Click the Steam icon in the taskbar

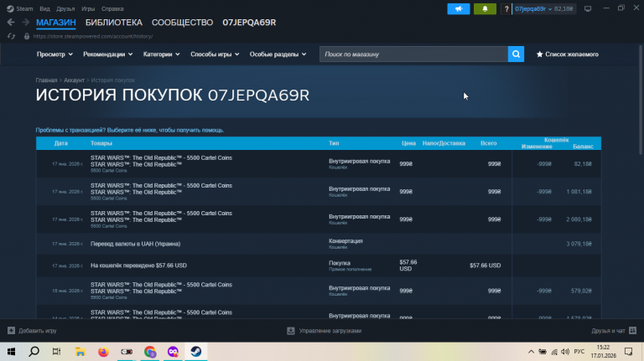tap(196, 352)
